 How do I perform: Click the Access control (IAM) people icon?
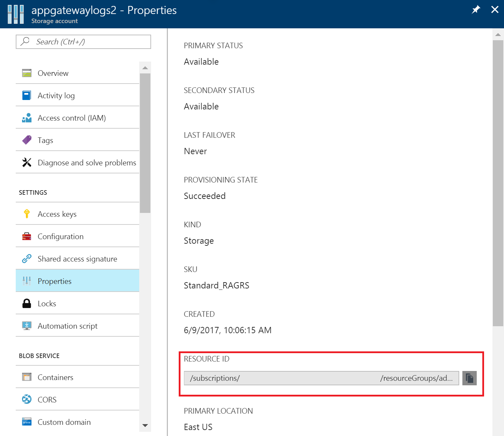pyautogui.click(x=27, y=117)
